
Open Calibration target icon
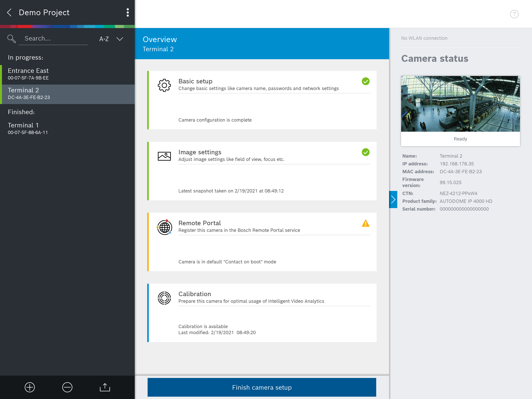click(164, 298)
